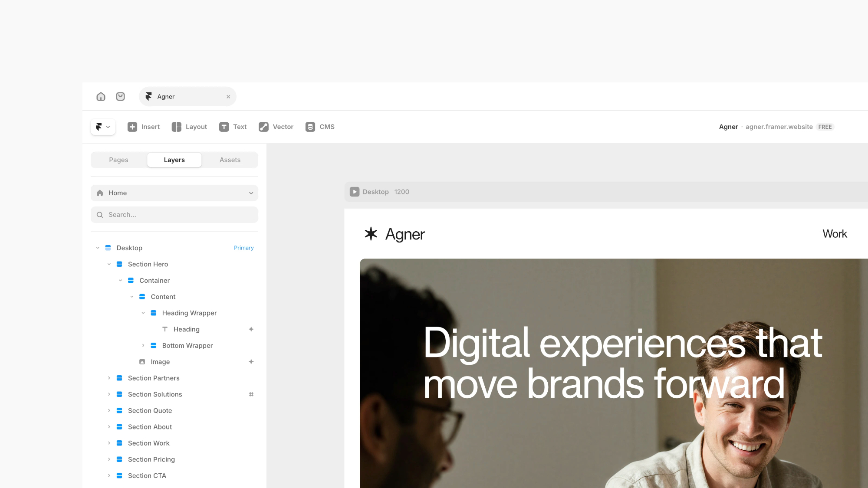The height and width of the screenshot is (488, 868).
Task: Collapse the Heading Wrapper layer
Action: click(143, 313)
